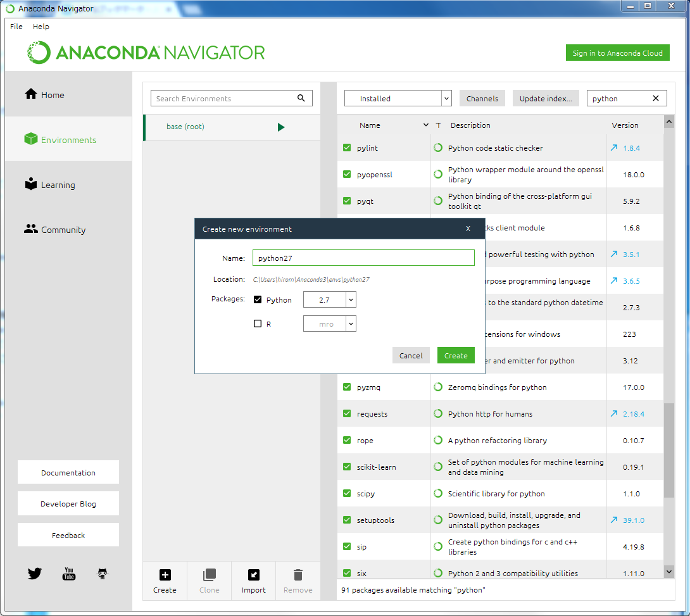
Task: Open the Community people icon
Action: [x=31, y=229]
